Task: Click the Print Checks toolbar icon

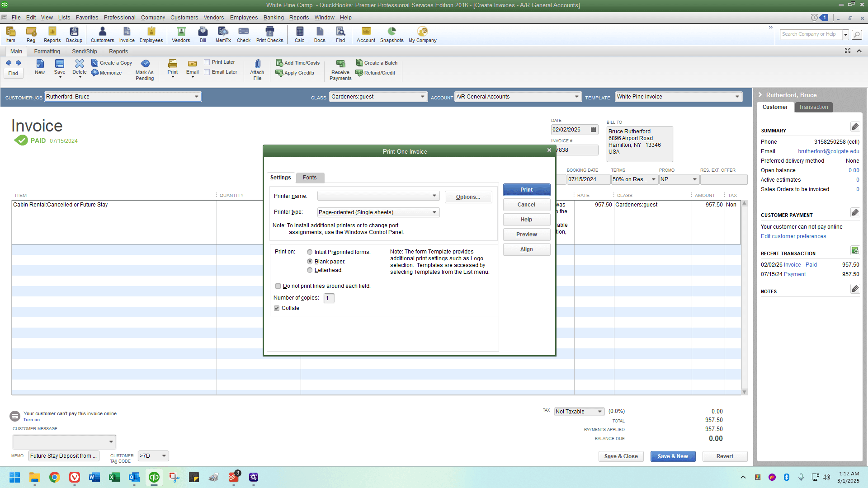Action: click(270, 34)
